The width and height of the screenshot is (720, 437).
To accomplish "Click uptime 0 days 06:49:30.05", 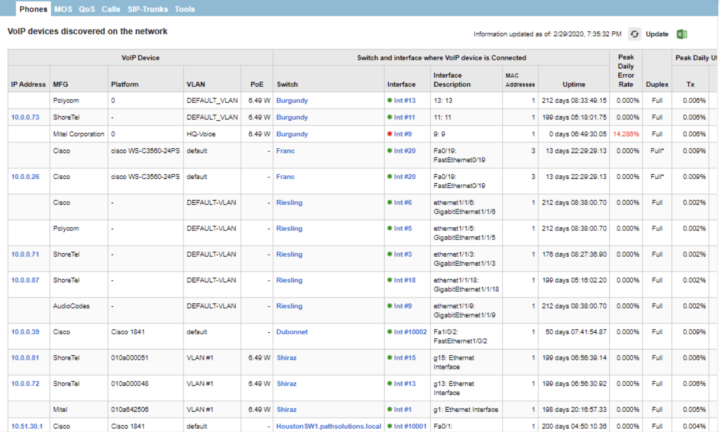I will pos(578,134).
